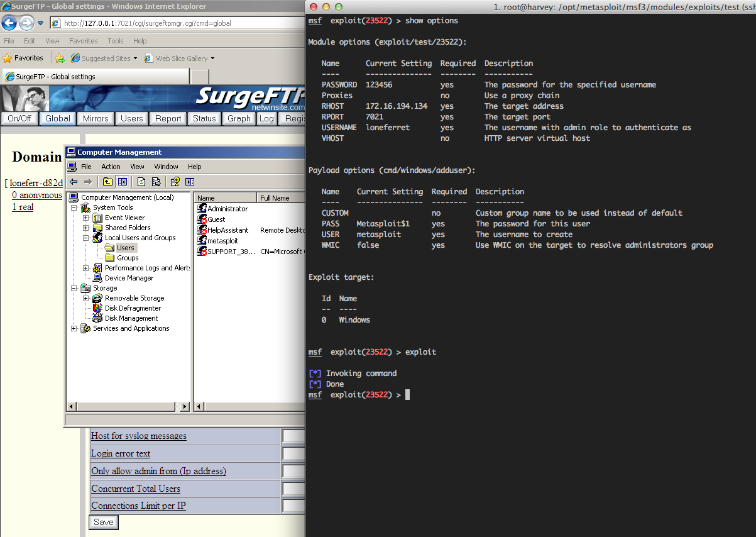Expand the Removable Storage tree node

[85, 298]
